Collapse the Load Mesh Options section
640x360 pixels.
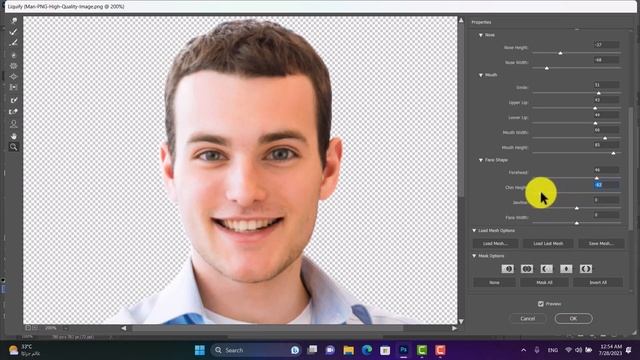(x=474, y=231)
